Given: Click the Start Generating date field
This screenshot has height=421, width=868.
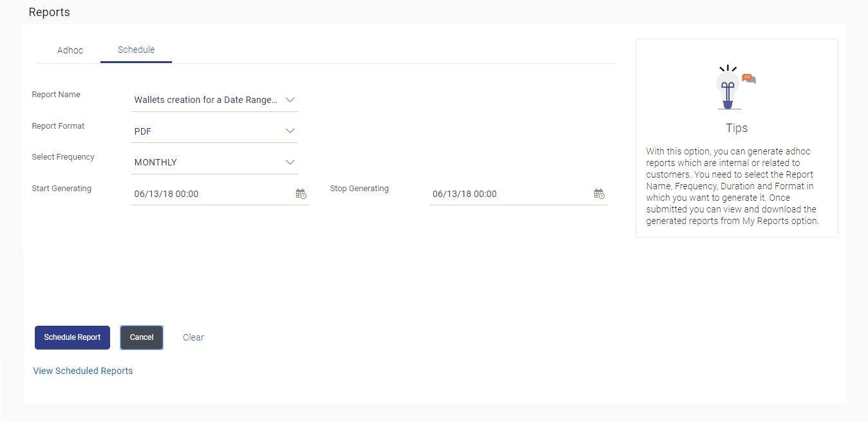Looking at the screenshot, I should (206, 194).
